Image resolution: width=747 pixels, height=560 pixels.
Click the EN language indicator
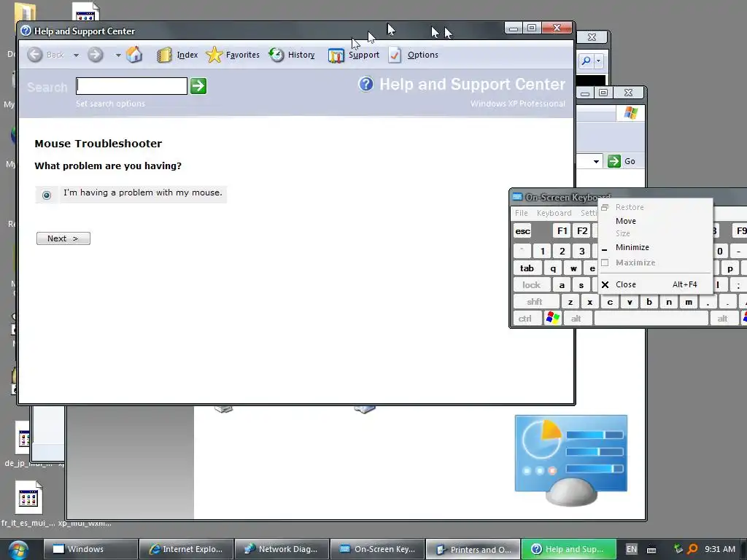pos(631,550)
